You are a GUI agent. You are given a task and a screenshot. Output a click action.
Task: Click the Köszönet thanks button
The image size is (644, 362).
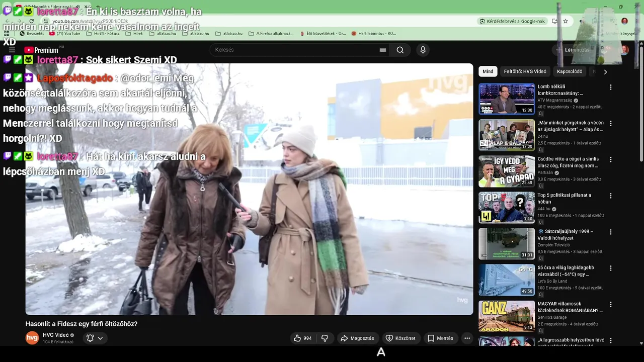coord(400,338)
